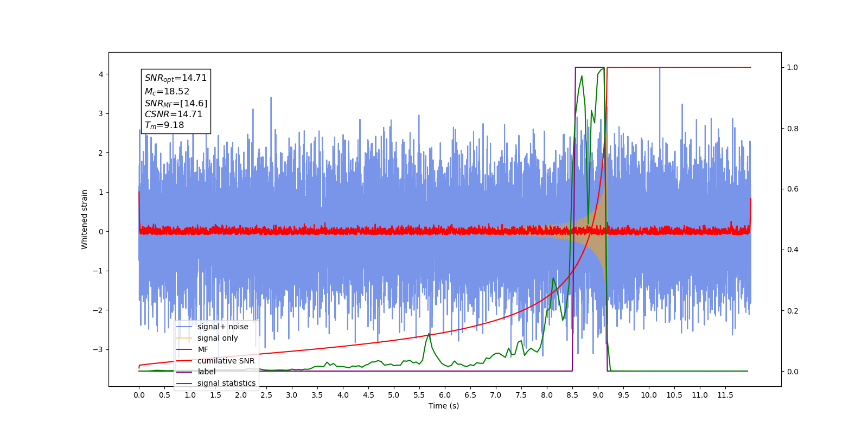This screenshot has width=868, height=434.
Task: Click the 5.5 tick on time axis
Action: point(419,395)
